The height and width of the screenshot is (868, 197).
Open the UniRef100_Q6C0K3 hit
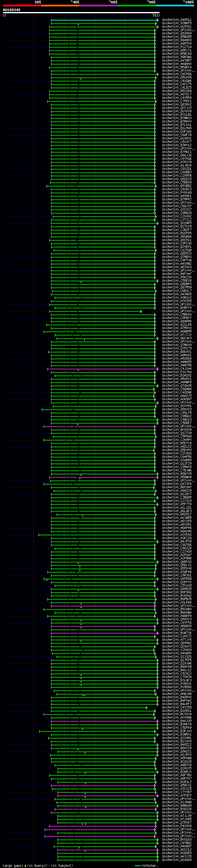[x=176, y=338]
